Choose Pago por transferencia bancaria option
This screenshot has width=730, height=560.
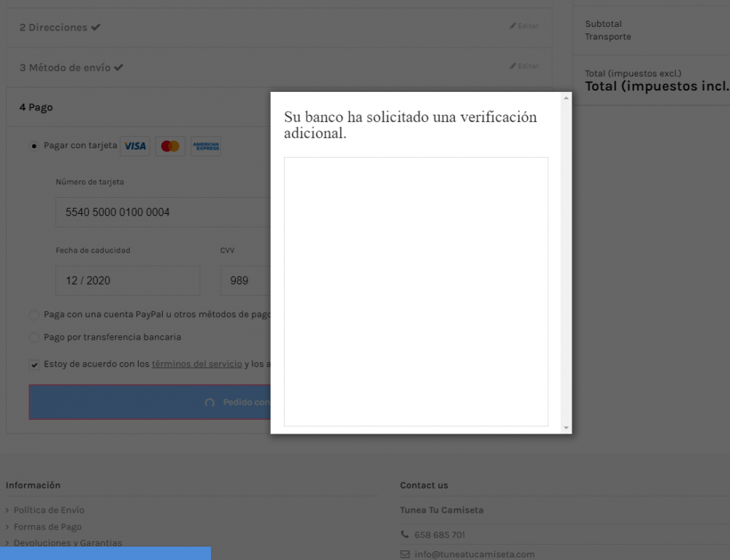point(34,337)
